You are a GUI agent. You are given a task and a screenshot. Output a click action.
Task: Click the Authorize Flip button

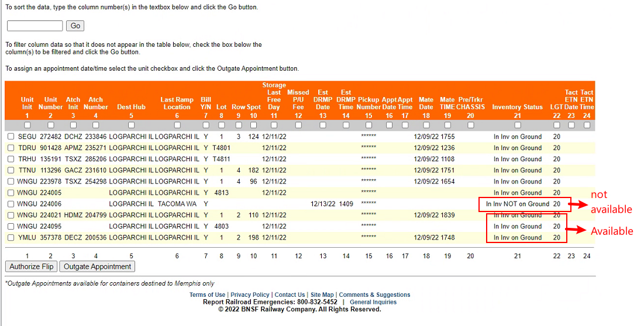pyautogui.click(x=32, y=266)
